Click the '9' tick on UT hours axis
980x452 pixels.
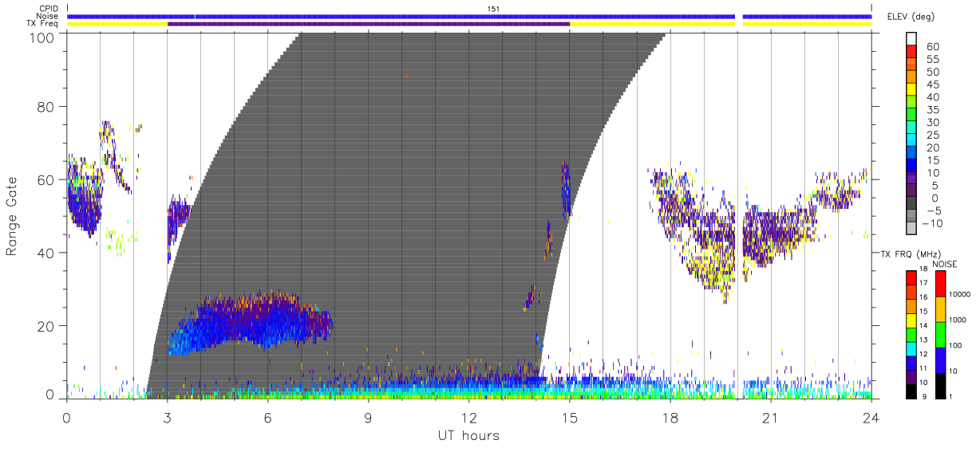click(x=368, y=417)
